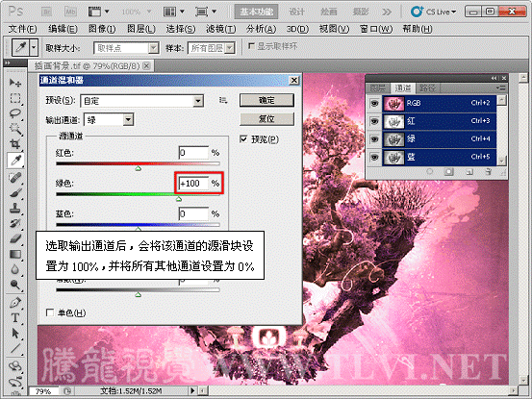Open preset options icon in Channel Mixer
Screen dimensions: 532x399
(x=223, y=100)
